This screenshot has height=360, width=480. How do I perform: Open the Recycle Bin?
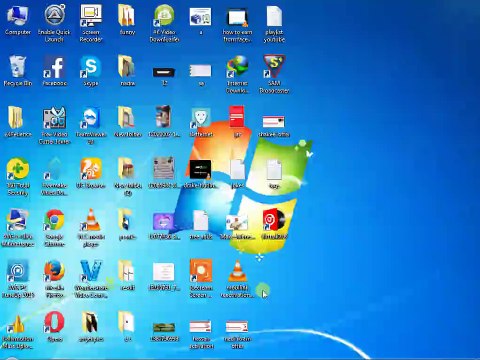tap(18, 71)
